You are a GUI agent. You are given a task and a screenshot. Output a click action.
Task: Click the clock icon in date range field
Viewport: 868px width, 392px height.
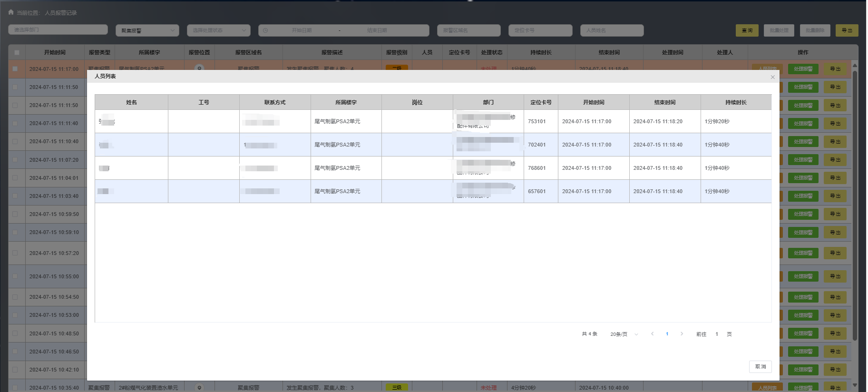(265, 30)
